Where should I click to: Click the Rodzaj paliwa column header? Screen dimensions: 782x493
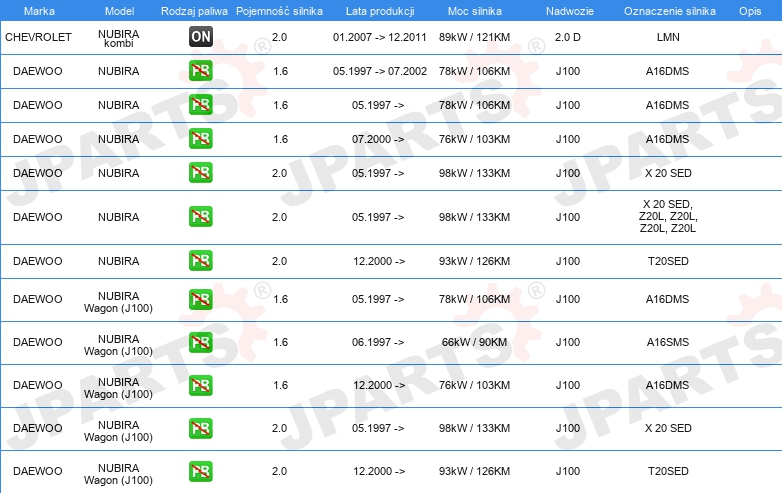pos(195,11)
